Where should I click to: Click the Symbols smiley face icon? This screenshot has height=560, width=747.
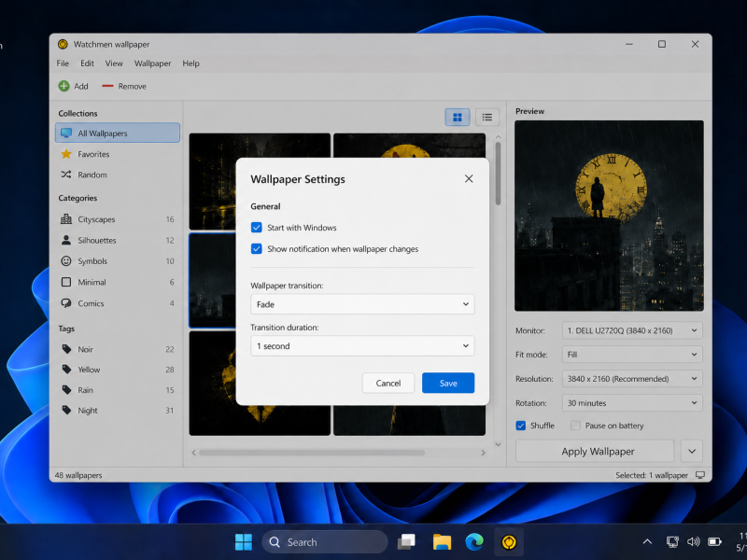(66, 261)
